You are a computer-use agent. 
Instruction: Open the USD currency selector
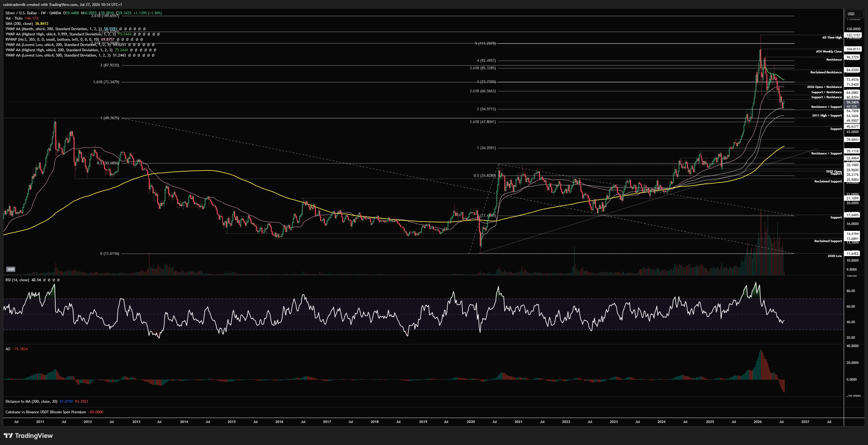853,14
